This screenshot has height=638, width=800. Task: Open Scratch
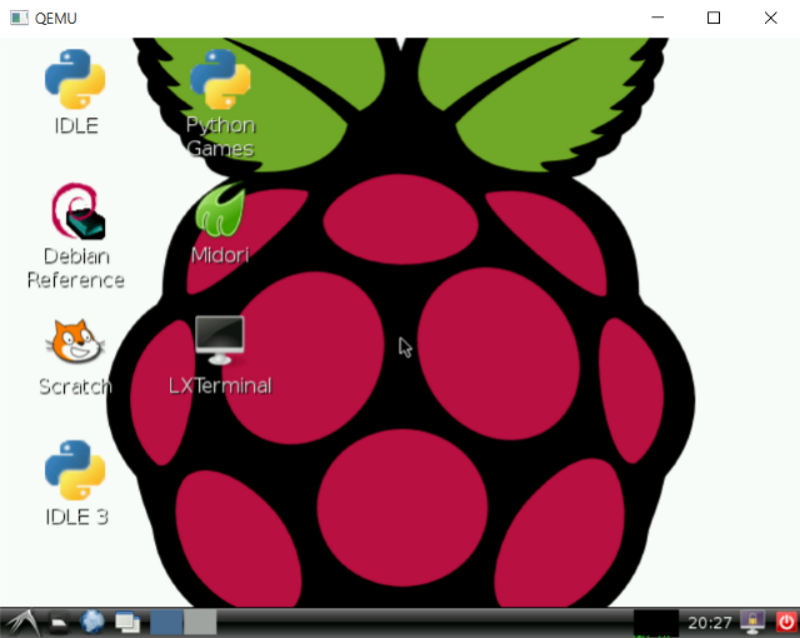coord(75,345)
